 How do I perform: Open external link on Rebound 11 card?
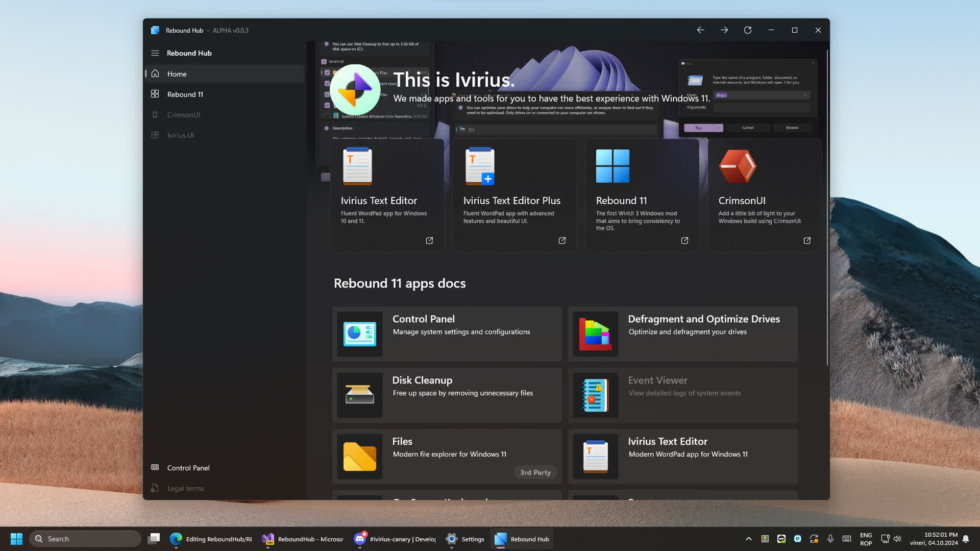[x=685, y=240]
